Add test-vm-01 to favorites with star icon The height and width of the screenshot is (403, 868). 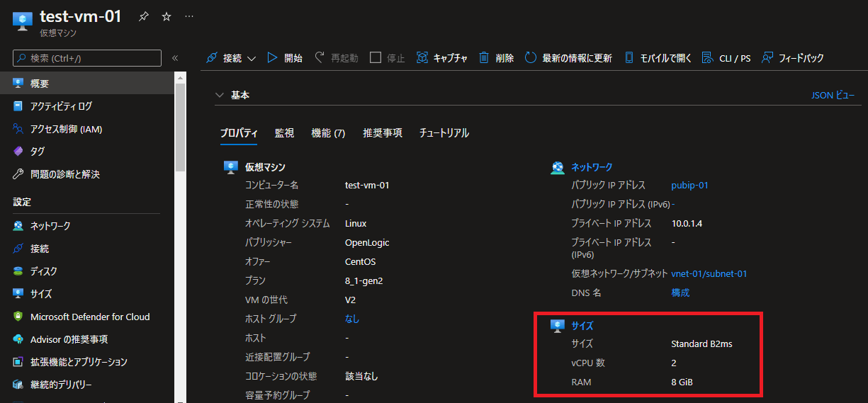(x=167, y=16)
